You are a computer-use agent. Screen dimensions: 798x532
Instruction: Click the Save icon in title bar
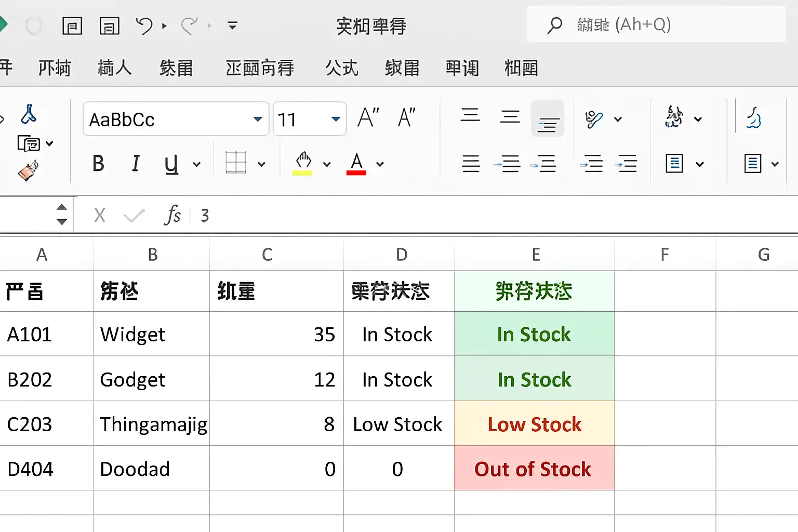[72, 25]
